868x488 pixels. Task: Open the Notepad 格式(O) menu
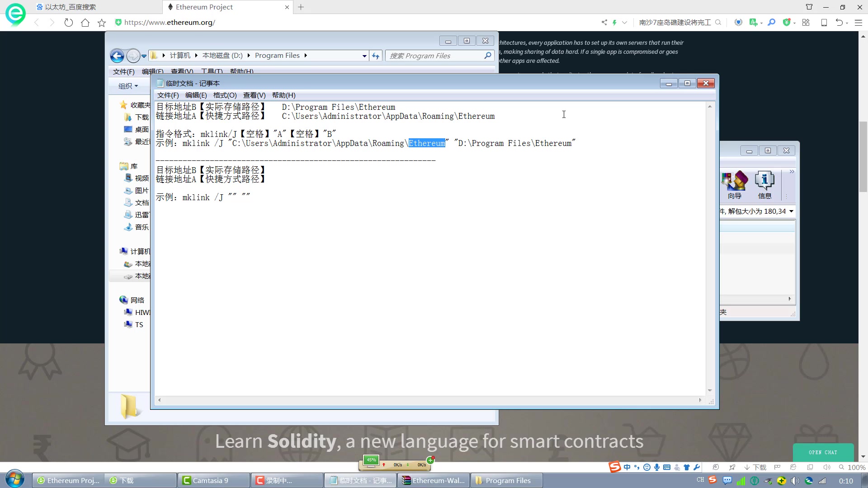point(225,95)
